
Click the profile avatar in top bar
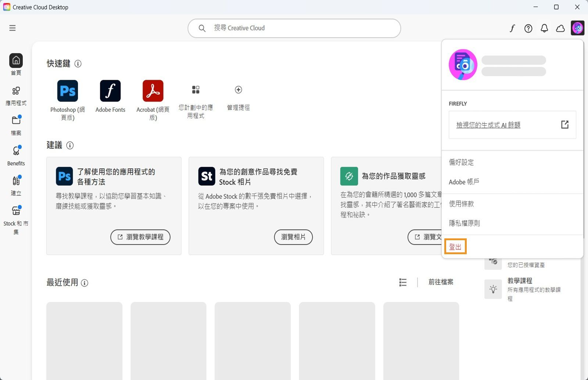tap(578, 28)
